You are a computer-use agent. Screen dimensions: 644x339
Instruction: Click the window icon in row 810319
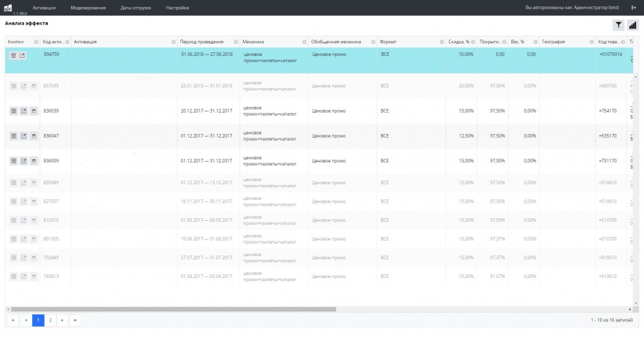click(x=34, y=220)
